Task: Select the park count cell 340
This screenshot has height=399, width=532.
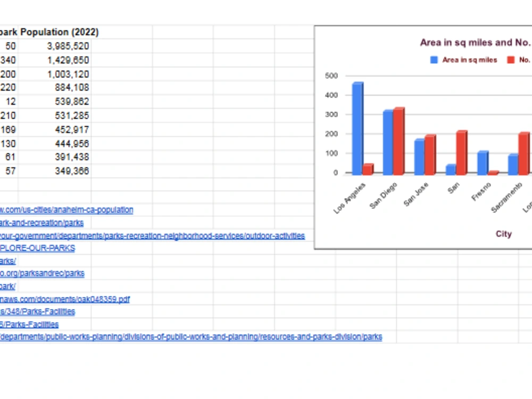Action: pyautogui.click(x=9, y=60)
